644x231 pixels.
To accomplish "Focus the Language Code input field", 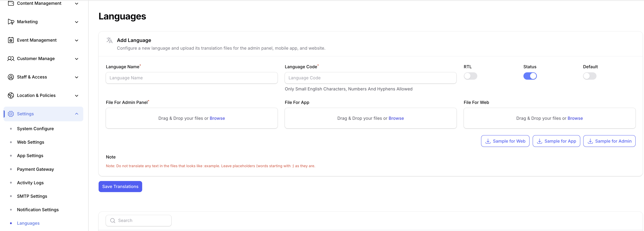I will tap(371, 78).
